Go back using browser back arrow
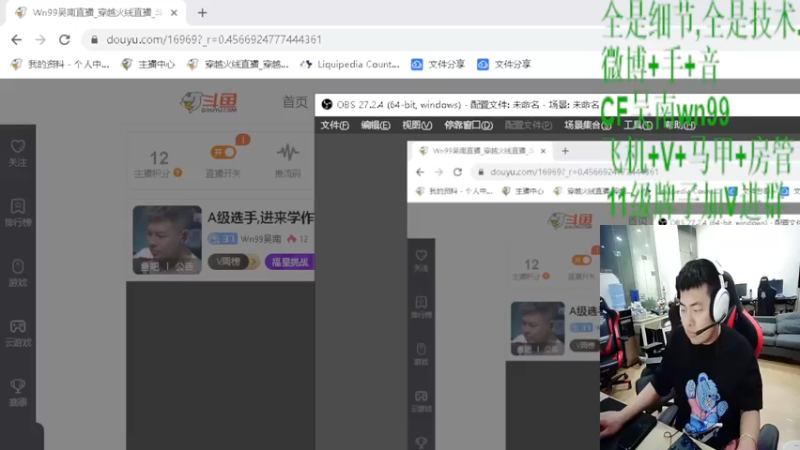This screenshot has width=800, height=450. pos(16,39)
